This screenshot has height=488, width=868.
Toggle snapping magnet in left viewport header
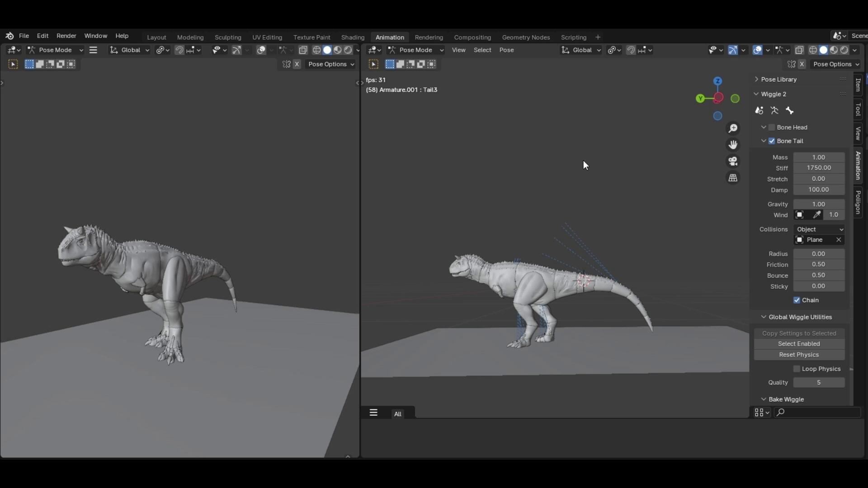[179, 50]
